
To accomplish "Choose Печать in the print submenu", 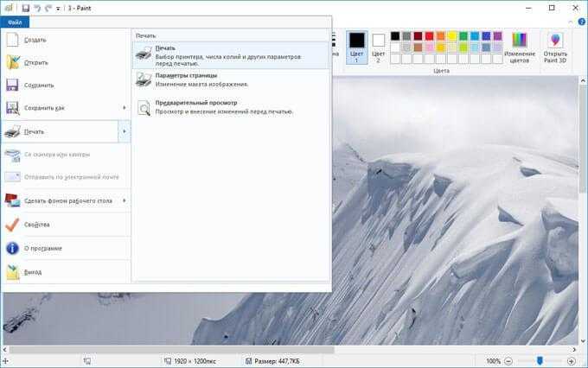I will [x=231, y=55].
